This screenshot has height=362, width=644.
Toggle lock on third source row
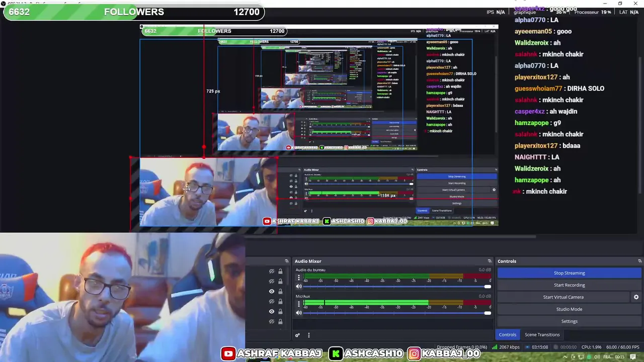[x=280, y=292]
